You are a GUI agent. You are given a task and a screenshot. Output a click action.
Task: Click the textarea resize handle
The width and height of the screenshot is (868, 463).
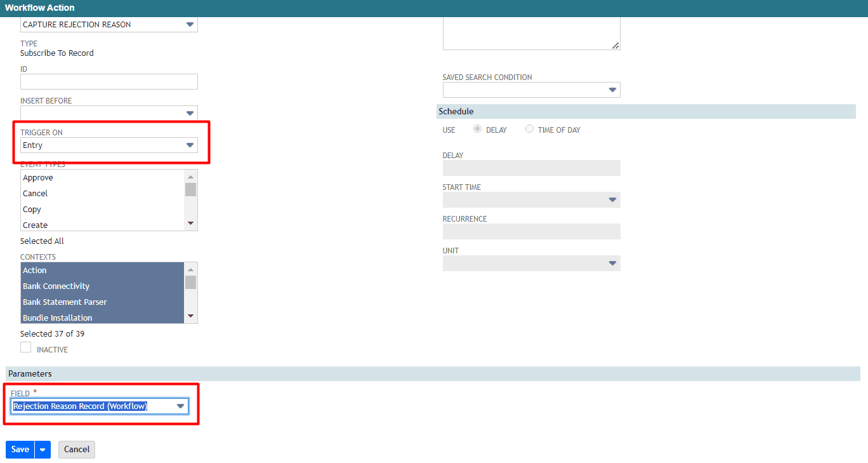pos(615,46)
